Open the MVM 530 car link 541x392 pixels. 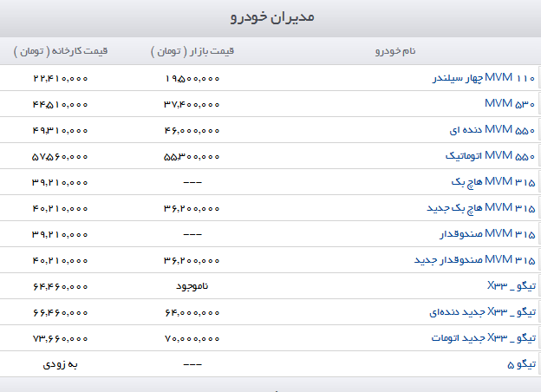[x=510, y=104]
